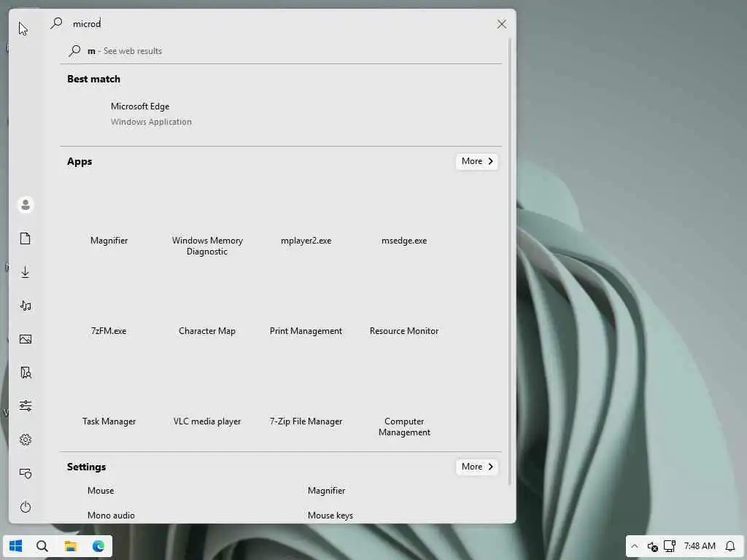The height and width of the screenshot is (560, 747).
Task: Open Resource Monitor
Action: point(404,309)
